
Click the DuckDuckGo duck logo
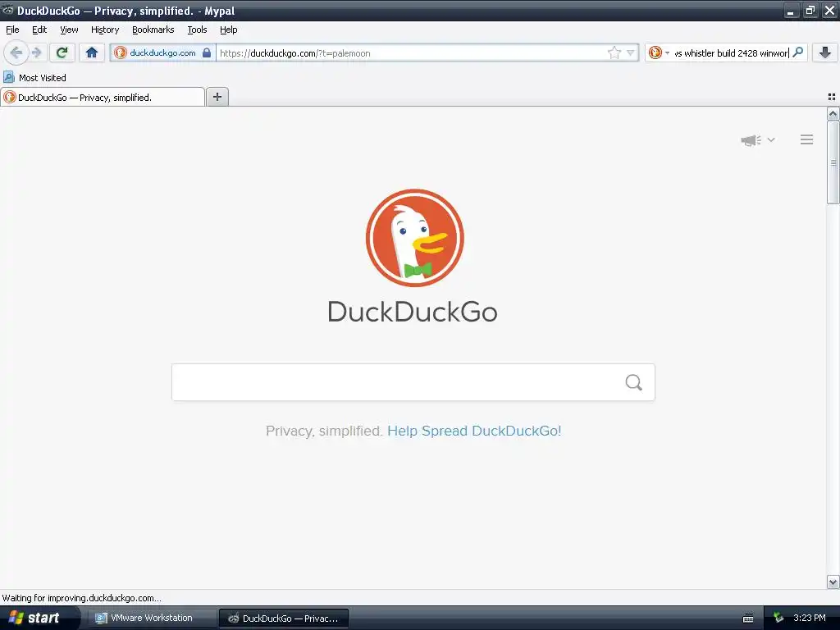tap(414, 237)
